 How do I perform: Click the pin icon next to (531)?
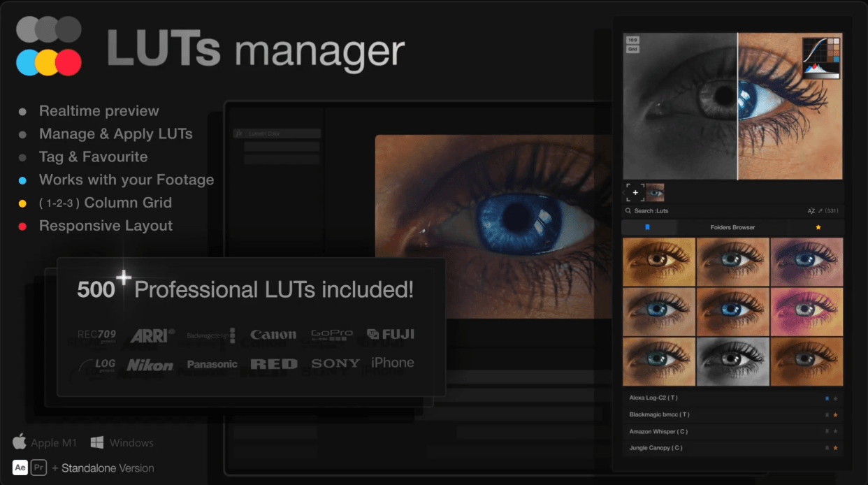[820, 210]
